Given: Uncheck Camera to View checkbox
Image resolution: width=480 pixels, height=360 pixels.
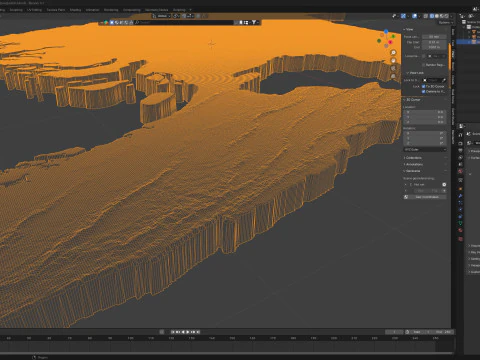Looking at the screenshot, I should pyautogui.click(x=424, y=91).
